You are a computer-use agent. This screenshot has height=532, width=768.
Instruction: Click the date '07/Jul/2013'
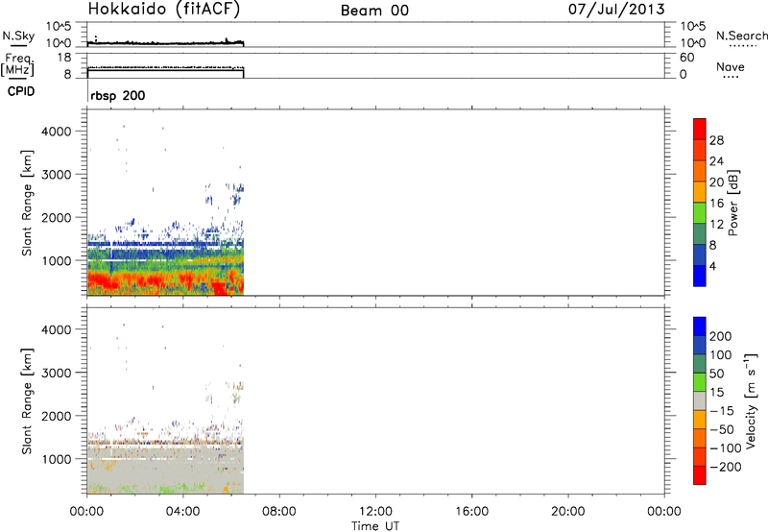point(616,10)
